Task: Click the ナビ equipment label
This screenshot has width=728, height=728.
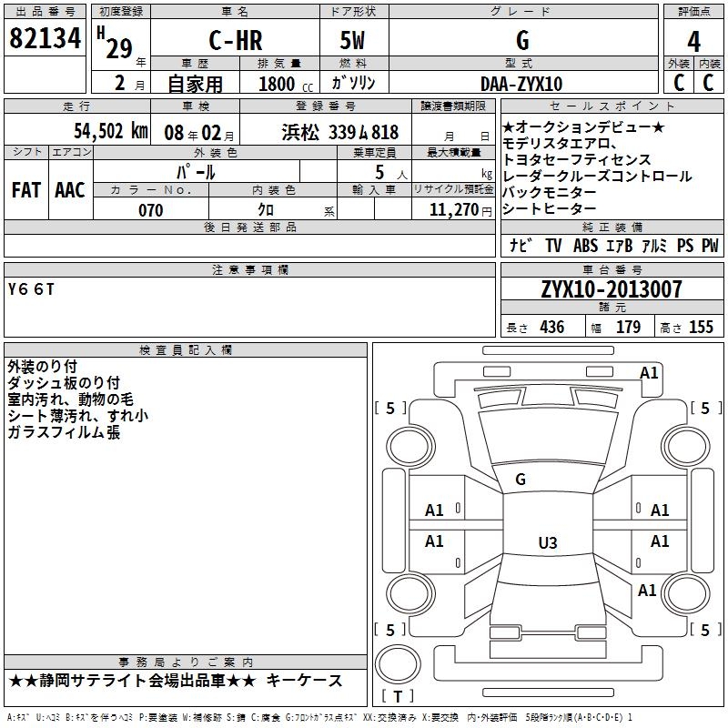Action: coord(520,245)
